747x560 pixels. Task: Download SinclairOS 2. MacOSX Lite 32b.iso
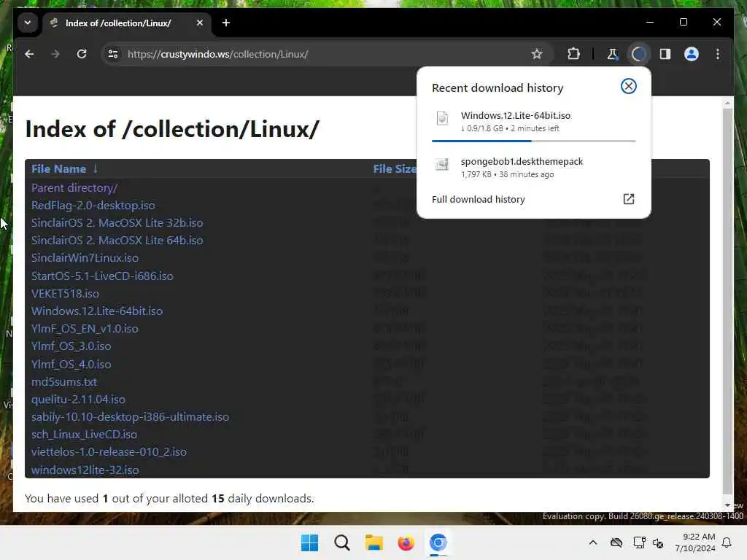pyautogui.click(x=117, y=223)
